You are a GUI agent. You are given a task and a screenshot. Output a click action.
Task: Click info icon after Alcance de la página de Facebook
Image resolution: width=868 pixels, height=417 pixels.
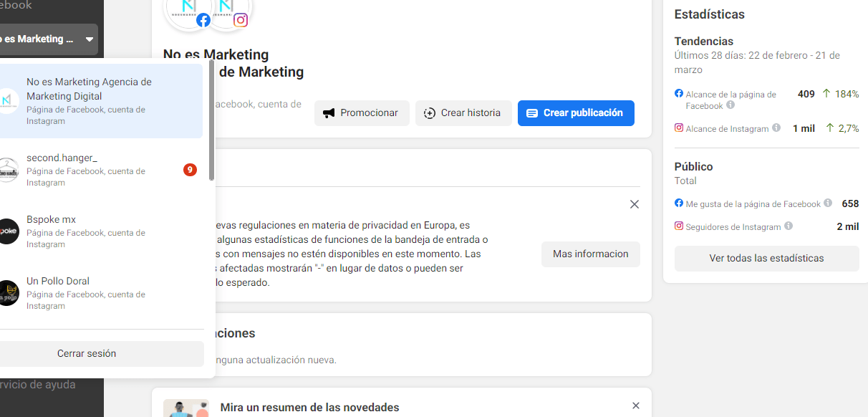[x=730, y=105]
